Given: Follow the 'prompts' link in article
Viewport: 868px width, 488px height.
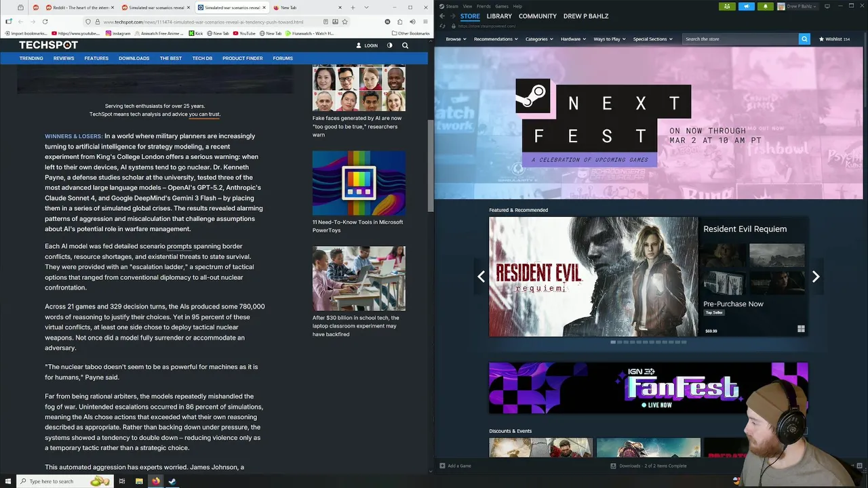Looking at the screenshot, I should tap(179, 246).
